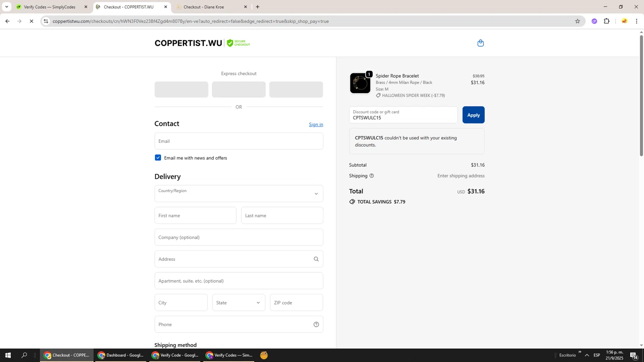Image resolution: width=644 pixels, height=362 pixels.
Task: Open Dashboard Google taskbar window
Action: (121, 355)
